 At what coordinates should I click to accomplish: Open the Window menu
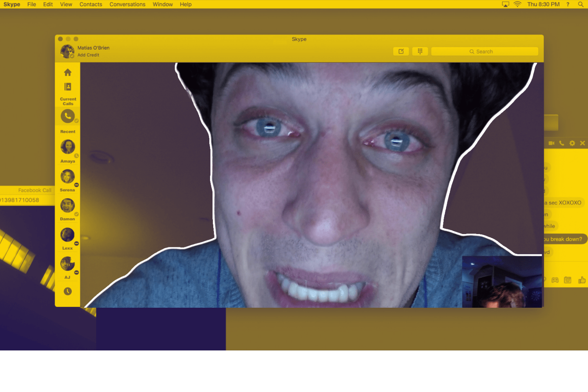coord(163,4)
